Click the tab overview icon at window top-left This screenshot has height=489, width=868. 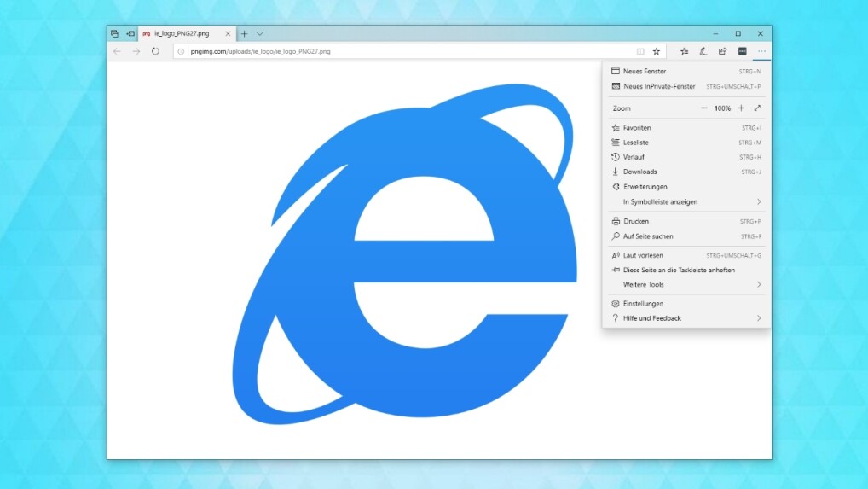[114, 34]
